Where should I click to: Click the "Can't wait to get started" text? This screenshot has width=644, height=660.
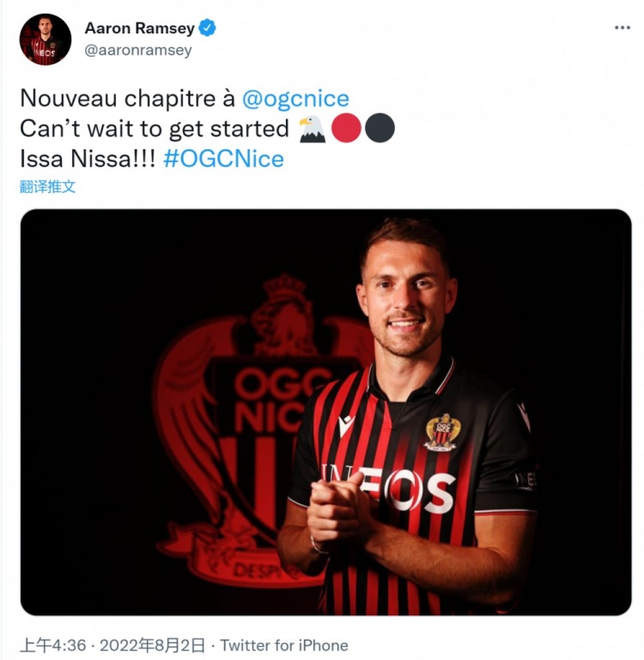[x=155, y=129]
